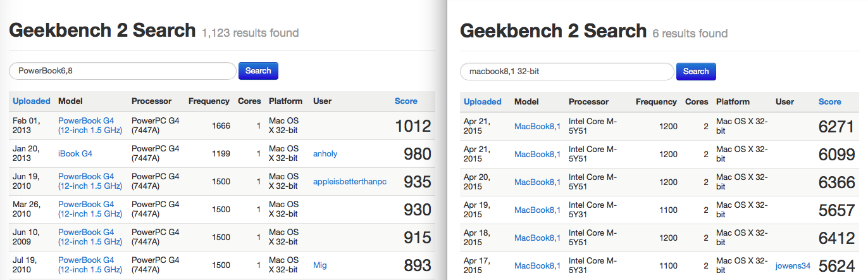The height and width of the screenshot is (280, 868).
Task: Open PowerBook G4 link dated Jun 19, 2010
Action: [x=90, y=181]
